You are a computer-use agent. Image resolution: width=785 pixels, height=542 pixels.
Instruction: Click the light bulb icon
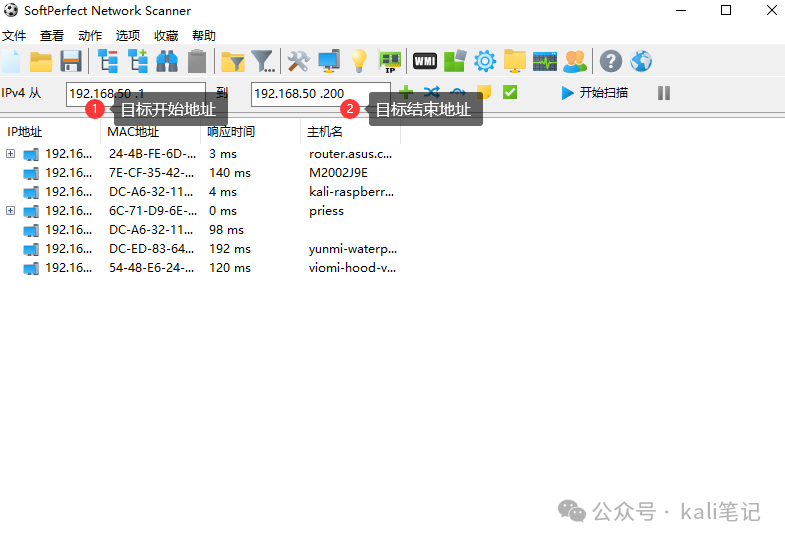pos(359,61)
